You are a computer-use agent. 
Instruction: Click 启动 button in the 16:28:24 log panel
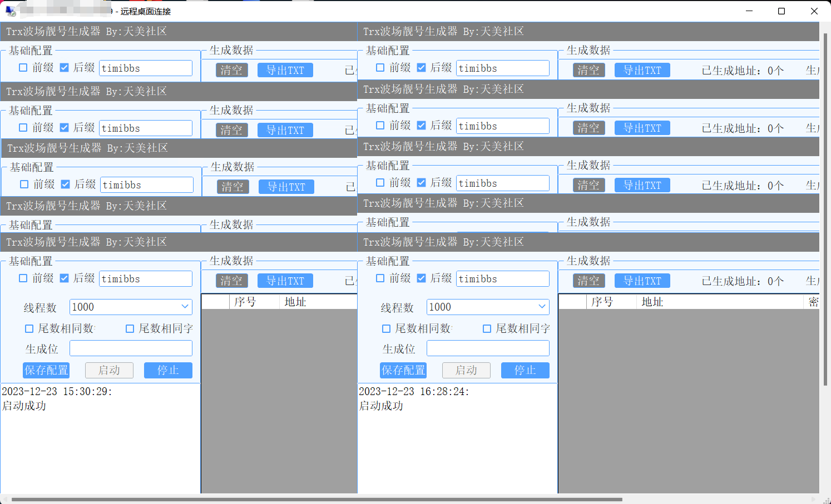point(466,370)
